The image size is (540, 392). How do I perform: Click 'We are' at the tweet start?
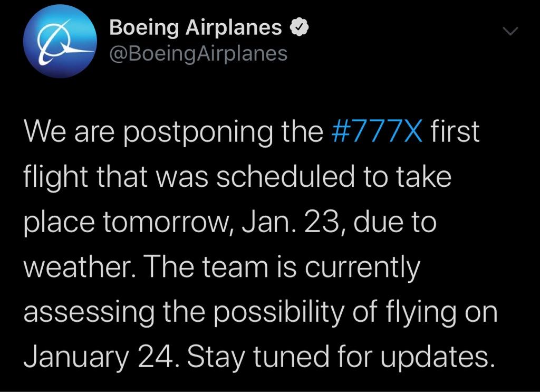[69, 131]
